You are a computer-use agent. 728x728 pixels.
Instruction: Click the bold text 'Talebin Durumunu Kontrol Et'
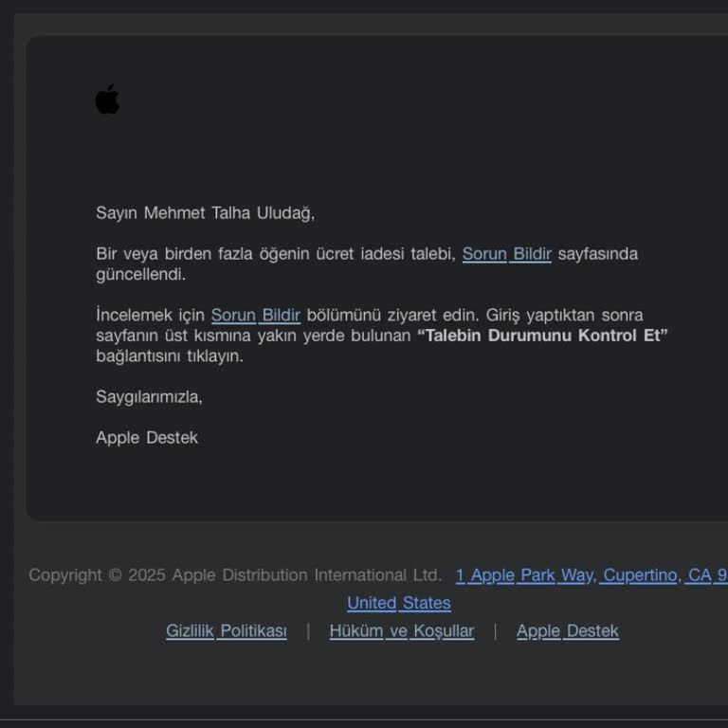[542, 336]
